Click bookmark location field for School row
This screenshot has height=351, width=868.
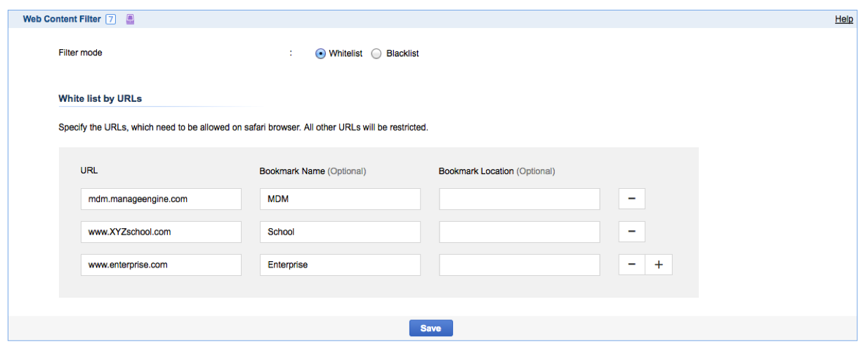click(x=519, y=232)
